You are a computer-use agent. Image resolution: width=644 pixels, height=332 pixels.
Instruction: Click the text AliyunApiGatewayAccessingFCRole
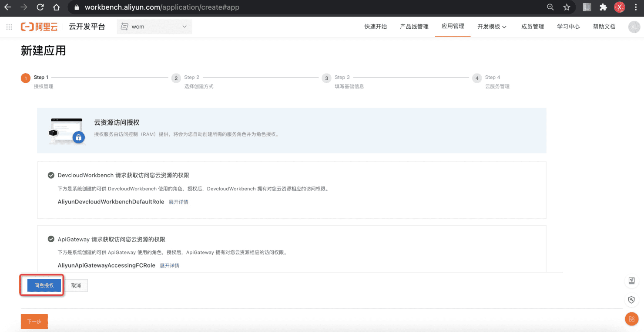[107, 266]
